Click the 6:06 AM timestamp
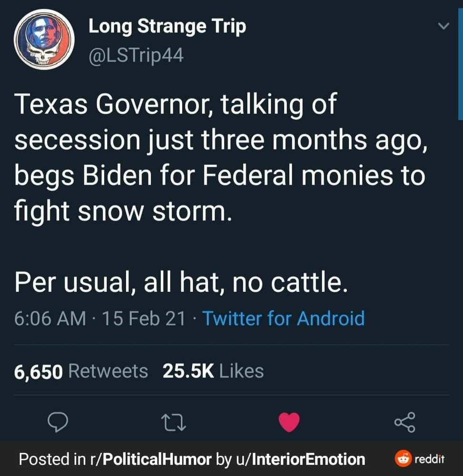 pos(50,318)
